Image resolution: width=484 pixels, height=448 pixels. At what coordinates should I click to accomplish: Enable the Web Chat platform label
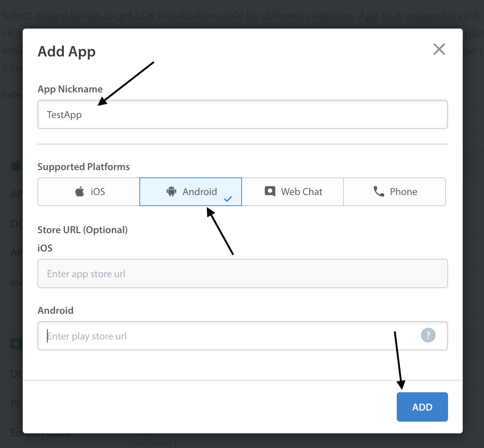301,192
